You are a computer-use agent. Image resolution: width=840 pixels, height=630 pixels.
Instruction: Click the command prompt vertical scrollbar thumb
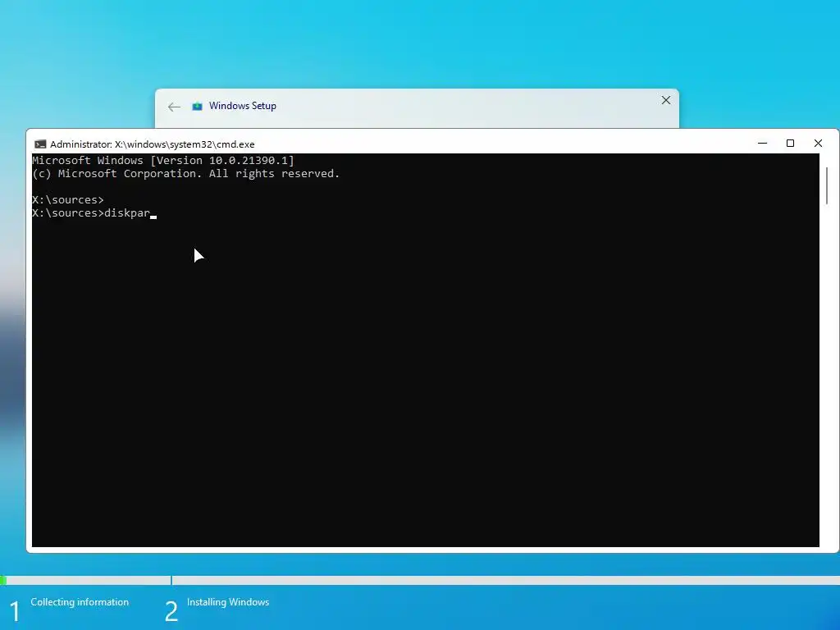coord(827,185)
